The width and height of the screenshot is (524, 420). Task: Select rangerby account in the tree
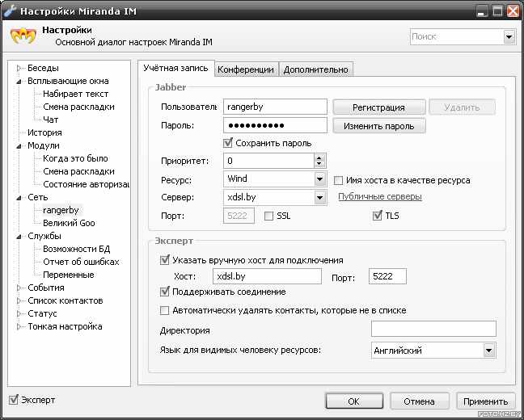click(x=61, y=210)
